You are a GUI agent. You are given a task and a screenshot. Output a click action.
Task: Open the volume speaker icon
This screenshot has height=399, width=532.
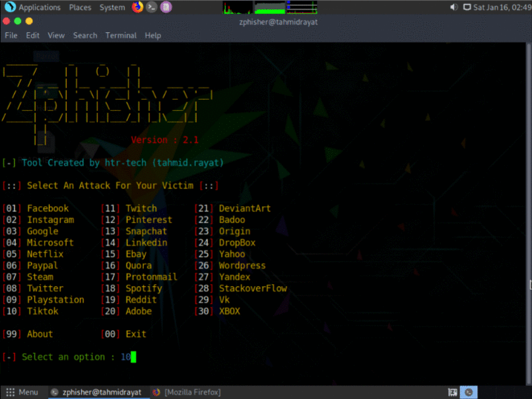(x=453, y=7)
